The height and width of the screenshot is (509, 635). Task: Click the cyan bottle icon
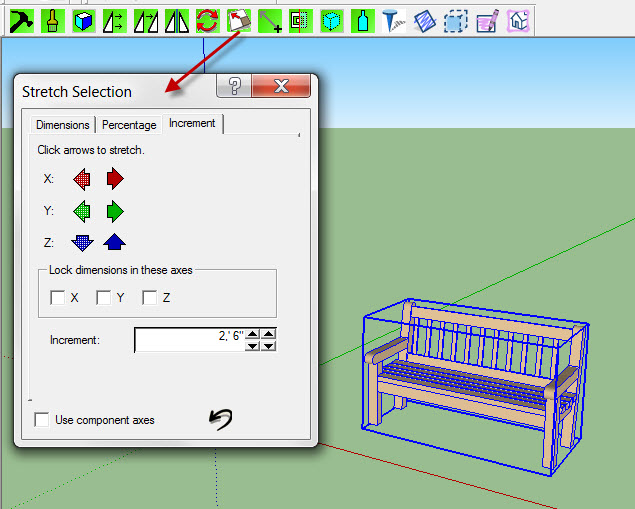pyautogui.click(x=363, y=21)
